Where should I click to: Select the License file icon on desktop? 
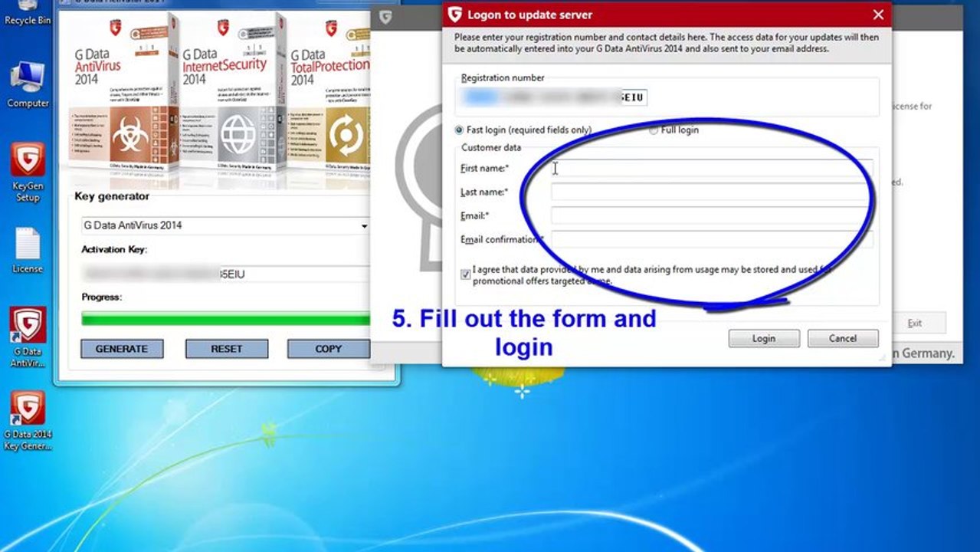pyautogui.click(x=28, y=250)
